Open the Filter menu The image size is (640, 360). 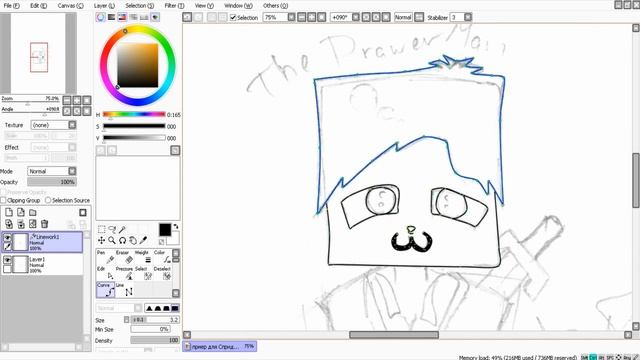[174, 6]
